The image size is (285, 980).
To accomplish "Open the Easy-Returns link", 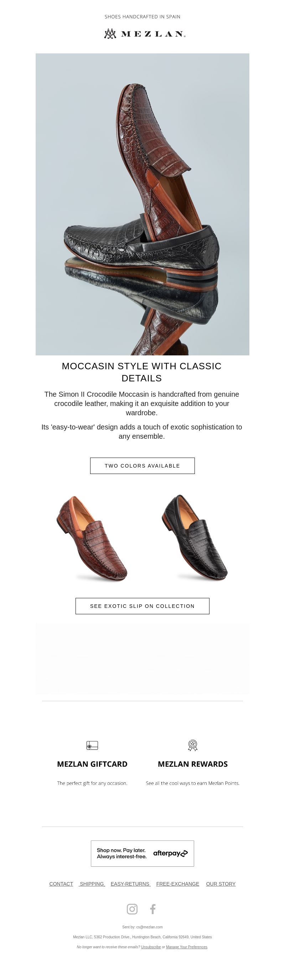I will coord(130,884).
